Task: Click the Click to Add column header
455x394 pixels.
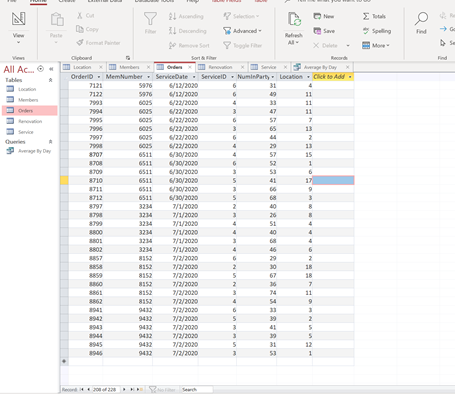Action: pyautogui.click(x=333, y=77)
